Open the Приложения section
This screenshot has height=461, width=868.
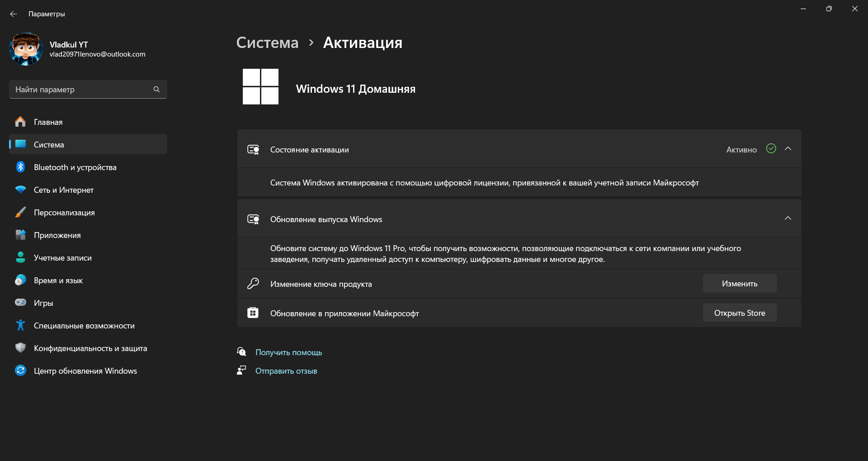(x=88, y=235)
